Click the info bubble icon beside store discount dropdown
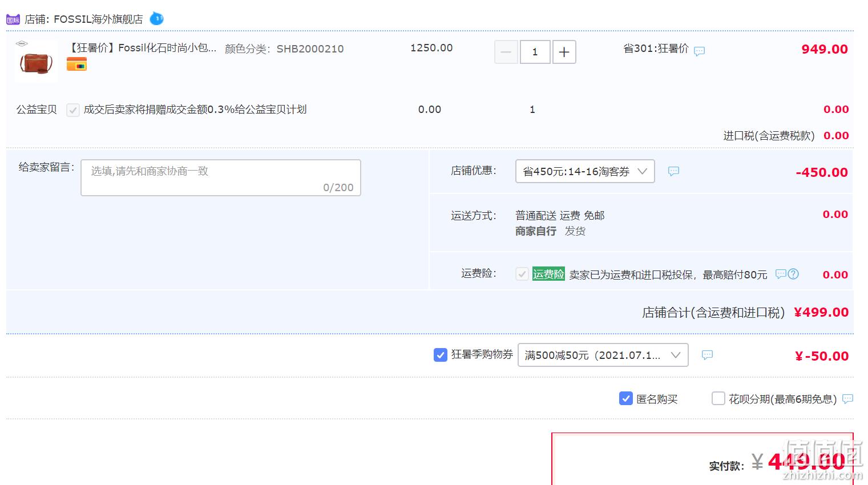This screenshot has height=485, width=868. click(x=673, y=171)
